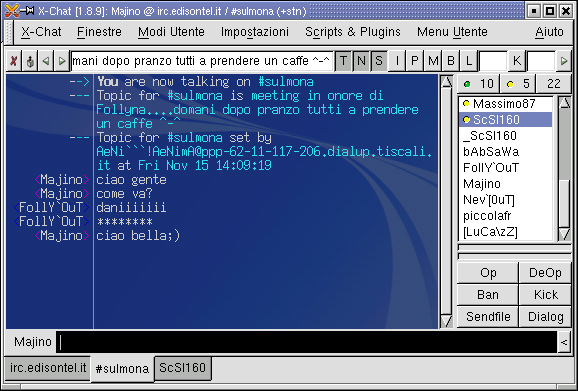
Task: Toggle the K channel key mode button
Action: click(x=517, y=61)
